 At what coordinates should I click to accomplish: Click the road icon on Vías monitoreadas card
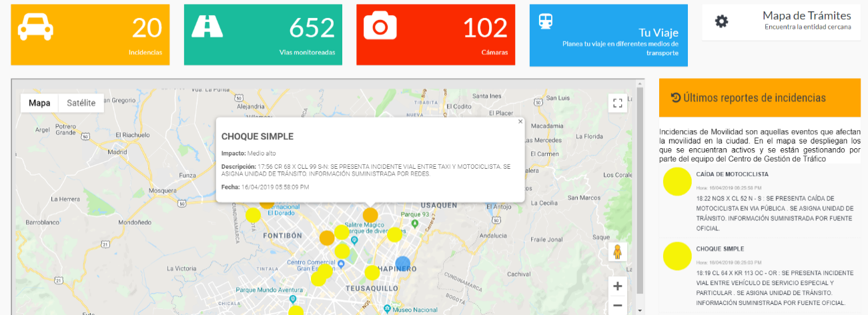207,26
